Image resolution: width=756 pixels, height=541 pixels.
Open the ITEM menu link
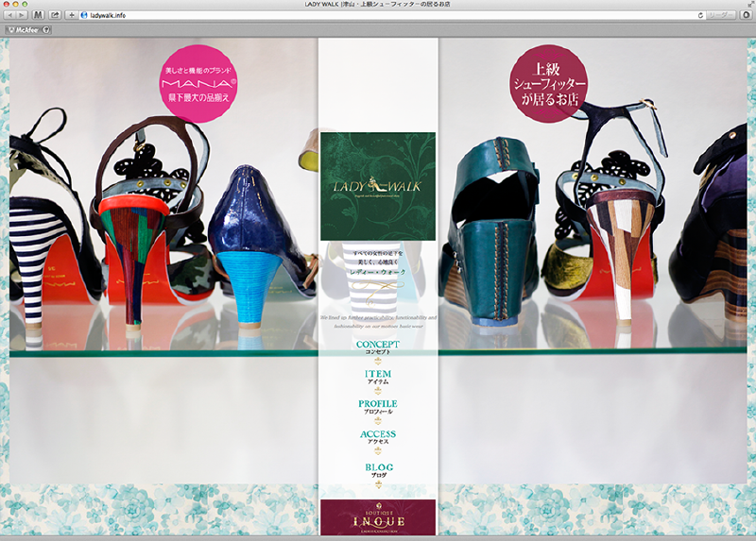(378, 377)
